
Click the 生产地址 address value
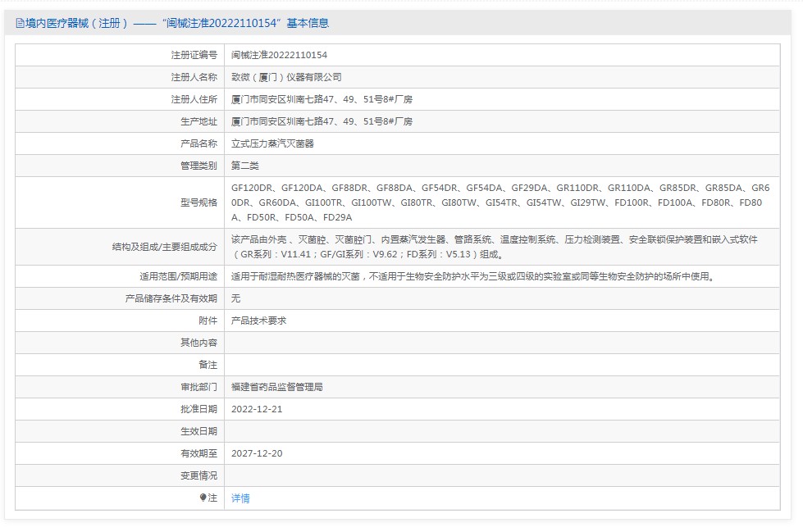[322, 121]
